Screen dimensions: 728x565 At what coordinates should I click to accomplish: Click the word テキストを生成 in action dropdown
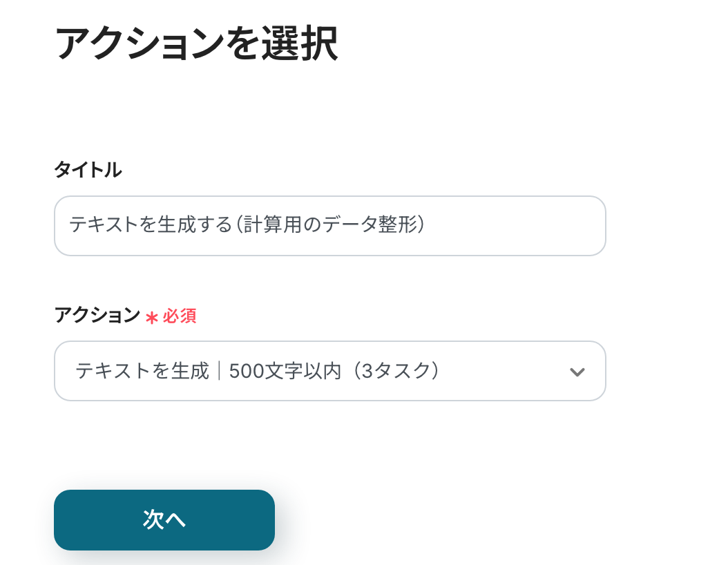click(142, 371)
